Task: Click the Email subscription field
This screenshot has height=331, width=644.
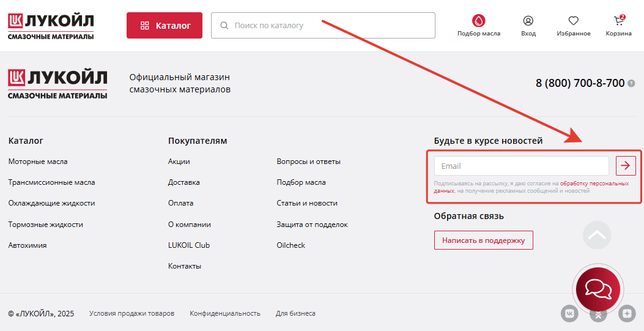Action: click(521, 166)
